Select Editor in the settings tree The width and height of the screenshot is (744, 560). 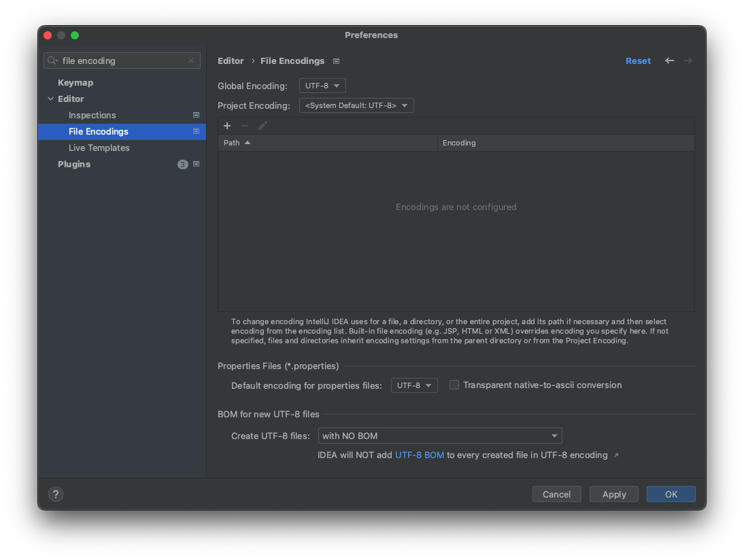71,99
